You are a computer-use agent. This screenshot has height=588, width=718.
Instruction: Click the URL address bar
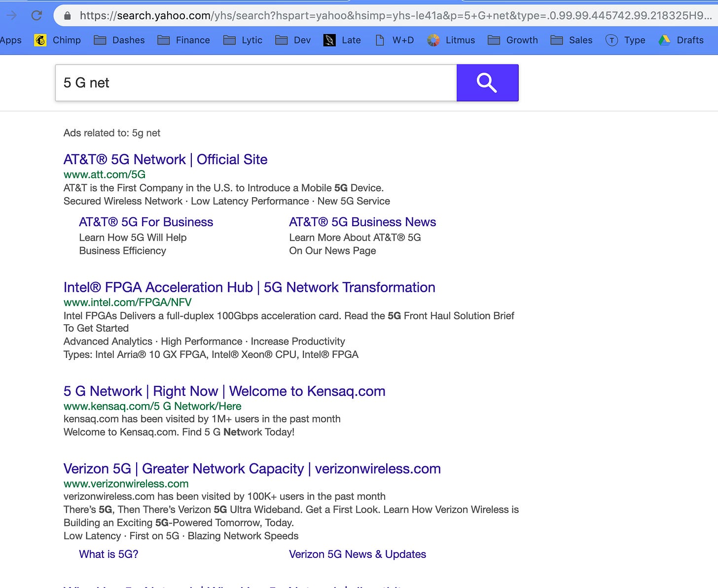[395, 15]
